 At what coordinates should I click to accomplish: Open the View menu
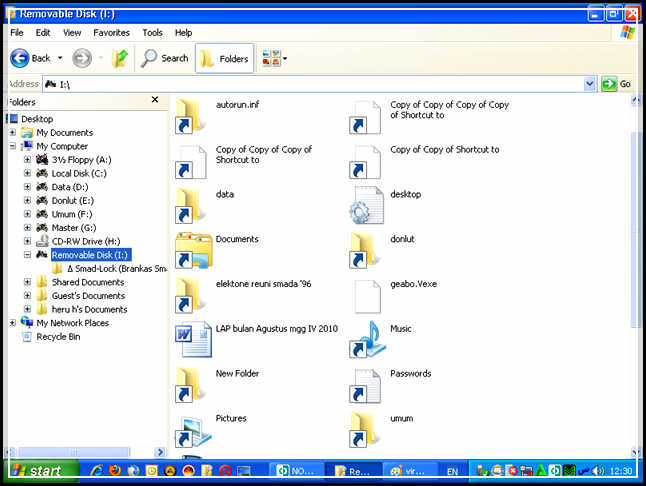point(72,33)
